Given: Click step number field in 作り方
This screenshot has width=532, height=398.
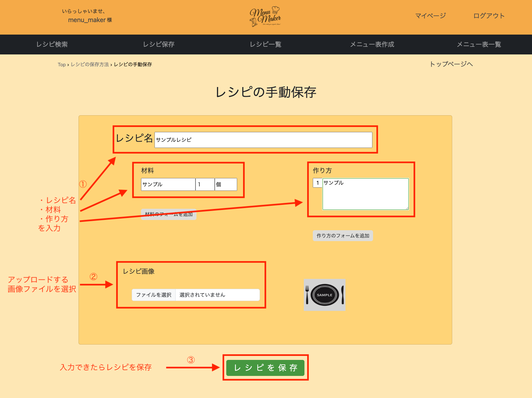Looking at the screenshot, I should click(x=318, y=183).
